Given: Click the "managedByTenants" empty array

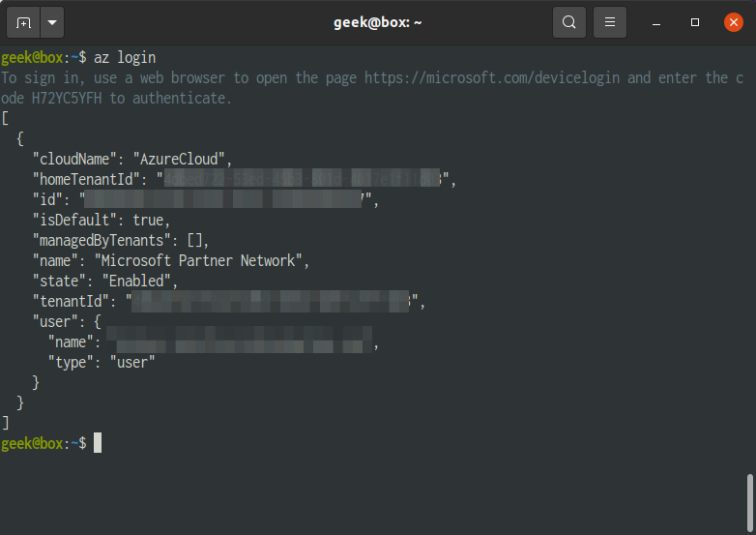Looking at the screenshot, I should [x=194, y=240].
